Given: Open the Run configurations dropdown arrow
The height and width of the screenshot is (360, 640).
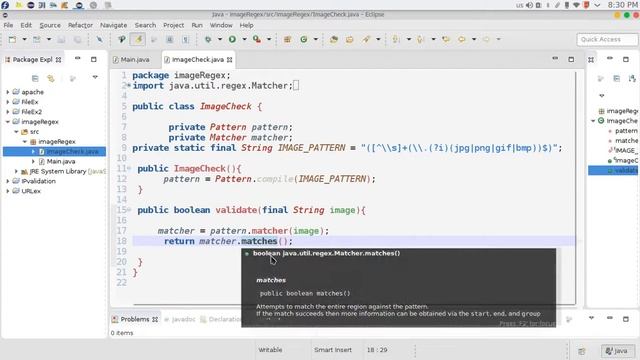Looking at the screenshot, I should click(244, 40).
